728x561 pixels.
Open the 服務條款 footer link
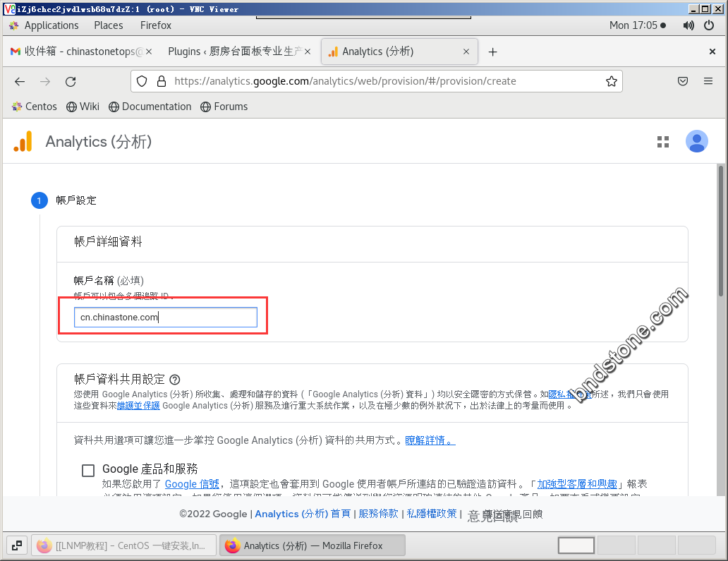[x=378, y=514]
